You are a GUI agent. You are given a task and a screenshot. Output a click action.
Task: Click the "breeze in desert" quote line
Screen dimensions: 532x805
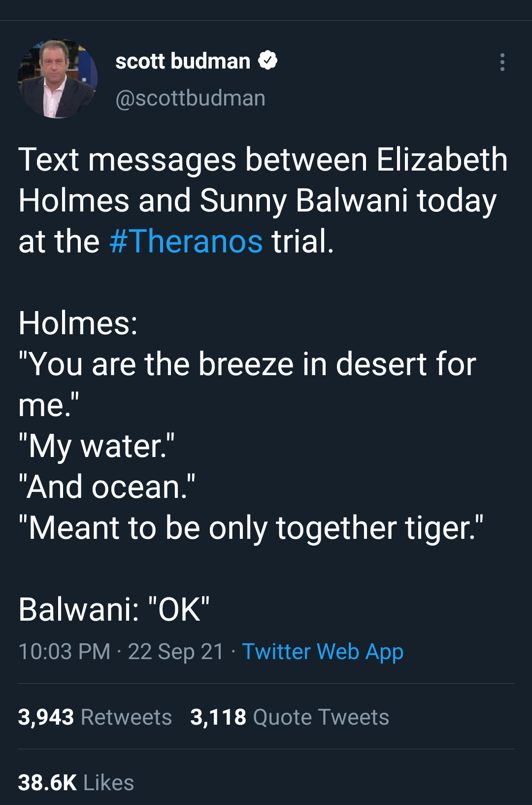(247, 364)
